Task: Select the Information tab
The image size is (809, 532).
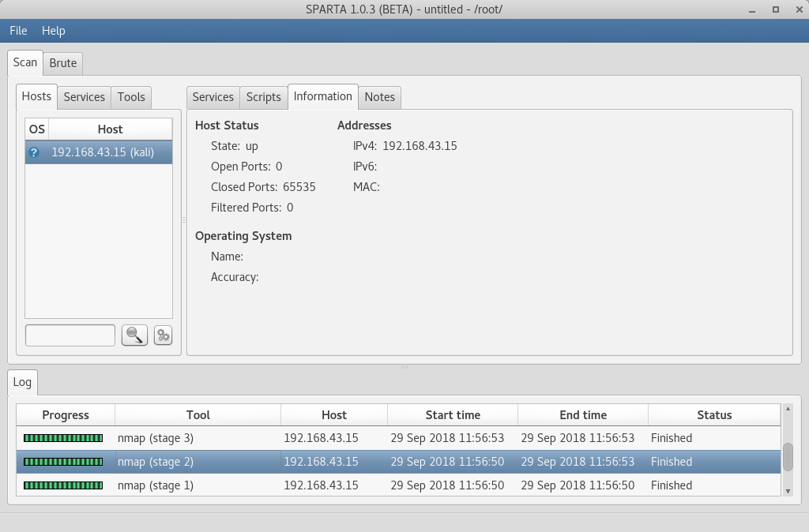Action: point(323,96)
